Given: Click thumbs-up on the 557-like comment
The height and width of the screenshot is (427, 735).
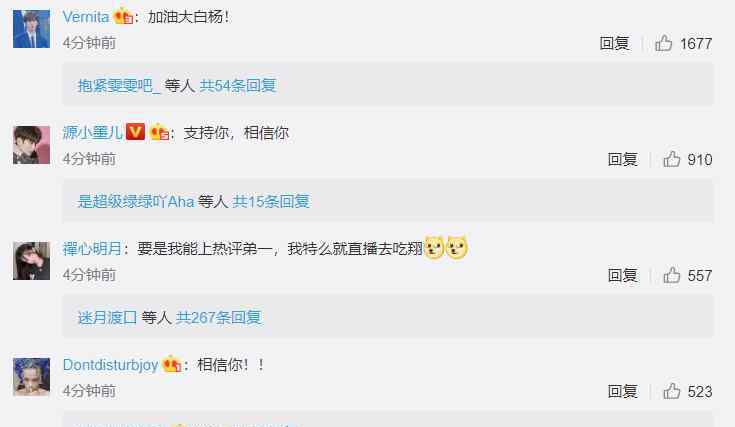Looking at the screenshot, I should coord(672,275).
